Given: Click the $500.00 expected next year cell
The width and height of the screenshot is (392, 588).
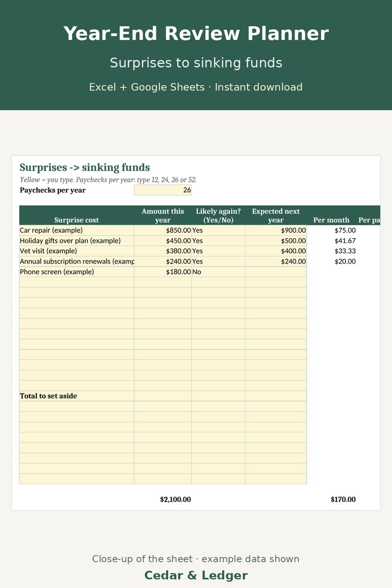Looking at the screenshot, I should click(276, 241).
